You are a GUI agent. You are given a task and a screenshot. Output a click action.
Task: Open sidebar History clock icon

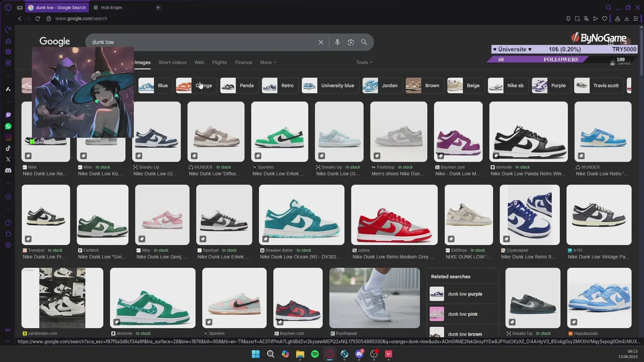(x=8, y=223)
